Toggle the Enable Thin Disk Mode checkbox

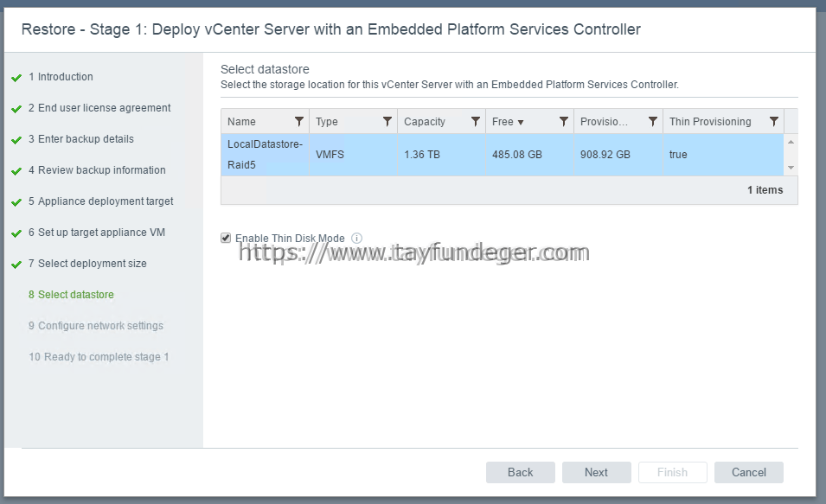(x=226, y=238)
